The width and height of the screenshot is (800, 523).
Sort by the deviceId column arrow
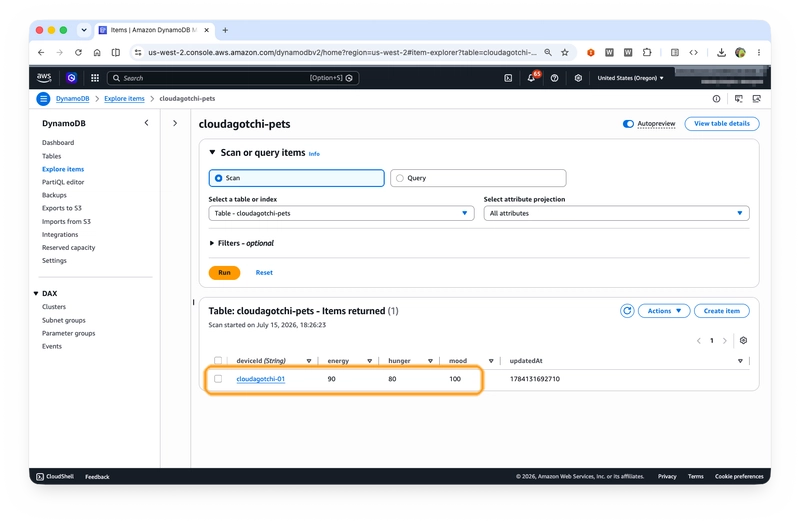click(x=309, y=361)
